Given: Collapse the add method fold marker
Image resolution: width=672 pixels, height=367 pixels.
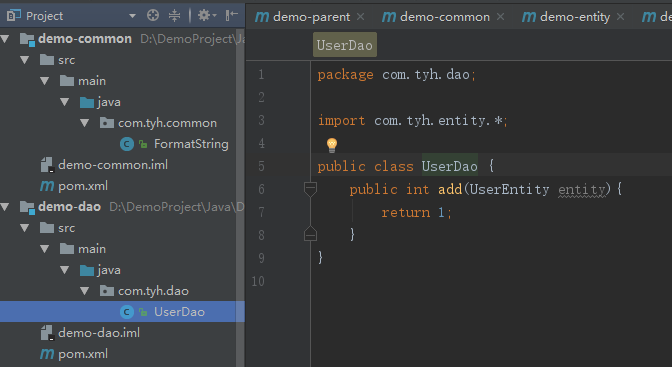Looking at the screenshot, I should [310, 189].
